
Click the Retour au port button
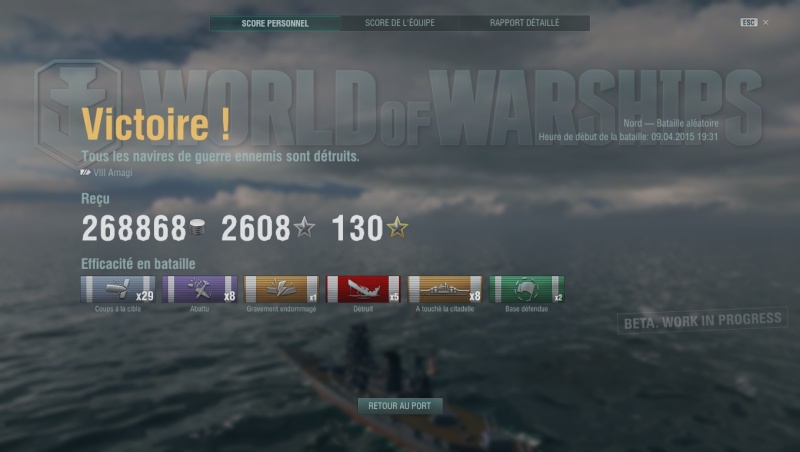[x=400, y=406]
